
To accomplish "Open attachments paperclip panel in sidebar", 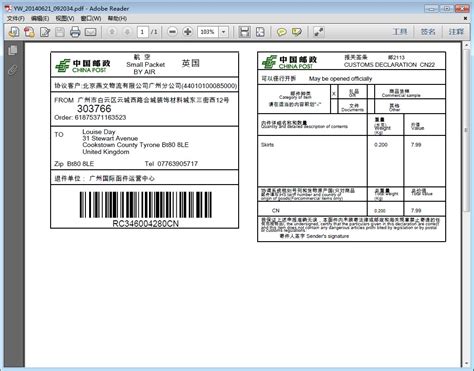I will click(x=13, y=70).
